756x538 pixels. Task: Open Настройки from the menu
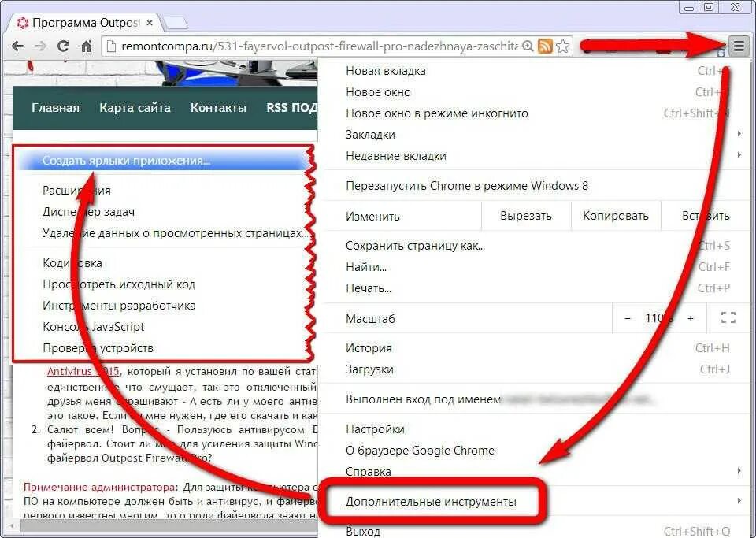pos(534,429)
